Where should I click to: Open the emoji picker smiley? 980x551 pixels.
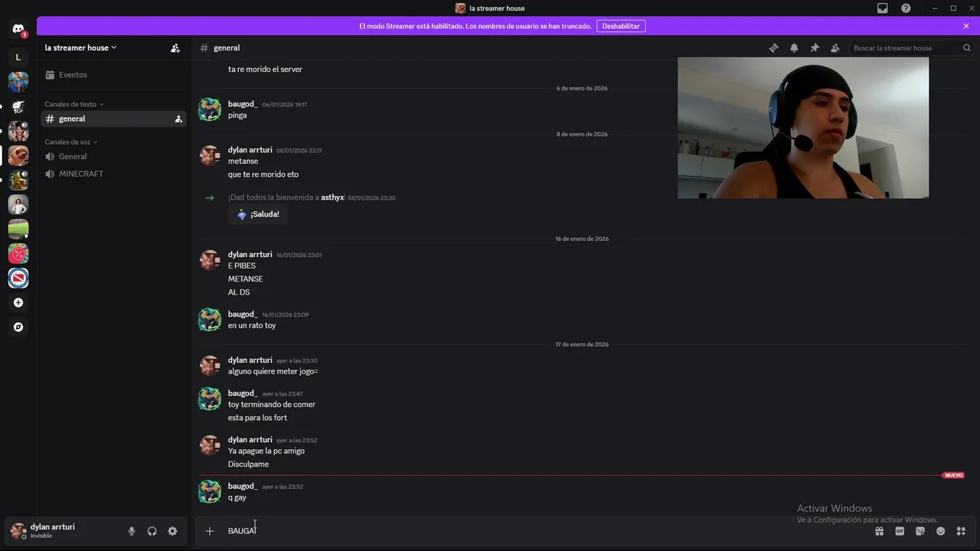pos(940,530)
